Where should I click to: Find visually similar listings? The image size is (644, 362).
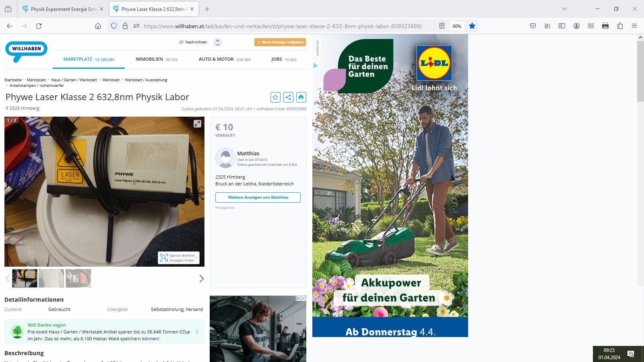tap(179, 258)
